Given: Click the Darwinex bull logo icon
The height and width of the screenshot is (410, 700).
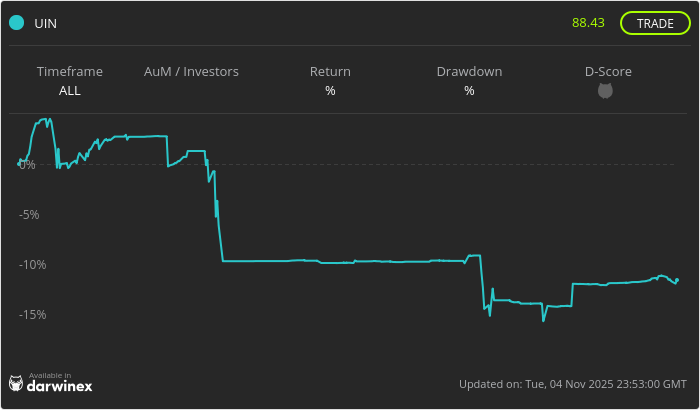Looking at the screenshot, I should click(x=16, y=383).
